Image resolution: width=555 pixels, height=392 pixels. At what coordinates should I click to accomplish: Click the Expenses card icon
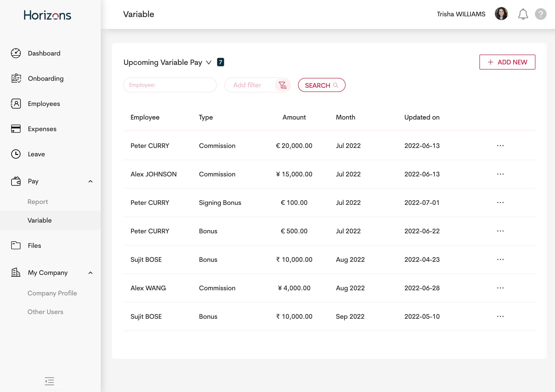pyautogui.click(x=16, y=129)
